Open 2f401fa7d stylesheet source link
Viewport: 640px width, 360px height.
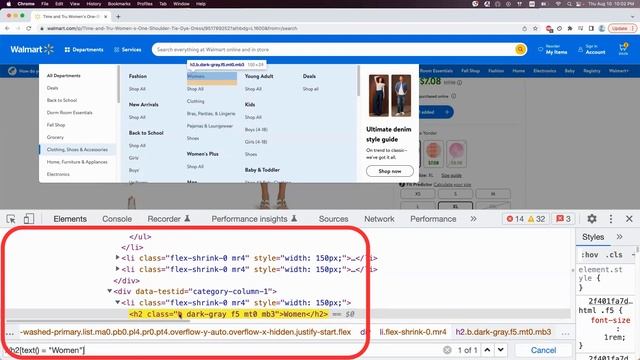610,301
